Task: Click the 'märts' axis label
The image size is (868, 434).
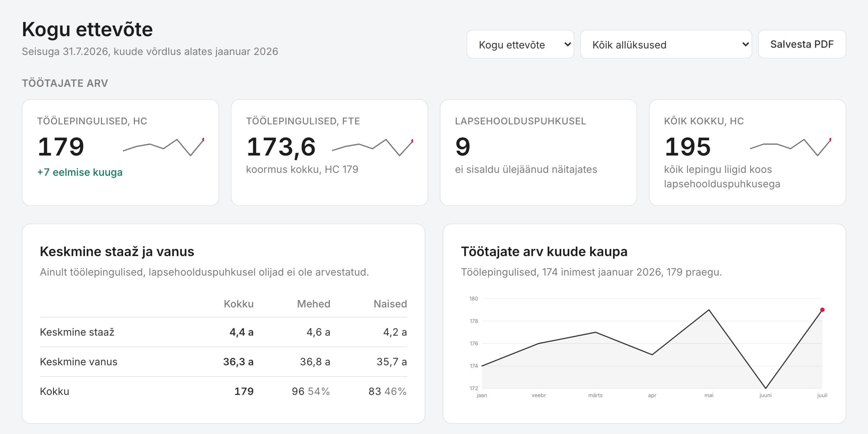Action: [595, 395]
